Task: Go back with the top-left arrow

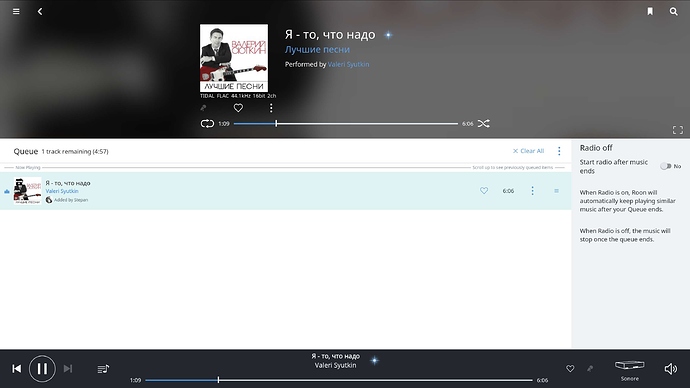Action: (x=40, y=11)
